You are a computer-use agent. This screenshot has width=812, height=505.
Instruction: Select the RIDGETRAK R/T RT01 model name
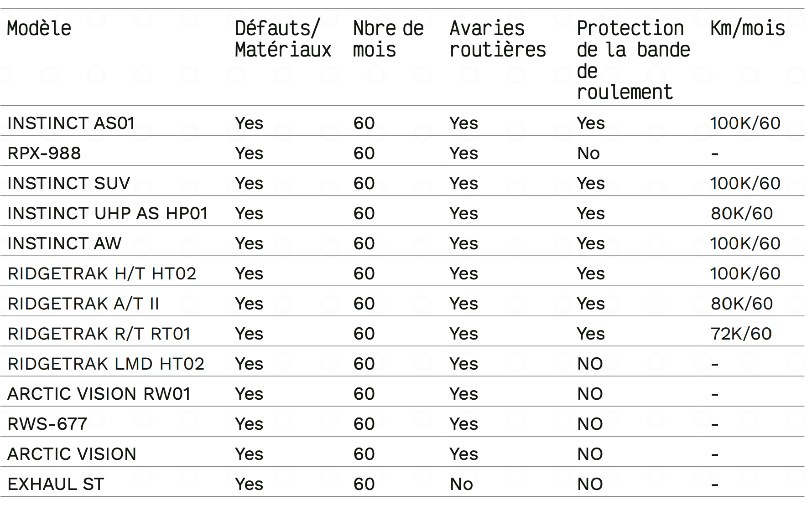point(99,334)
